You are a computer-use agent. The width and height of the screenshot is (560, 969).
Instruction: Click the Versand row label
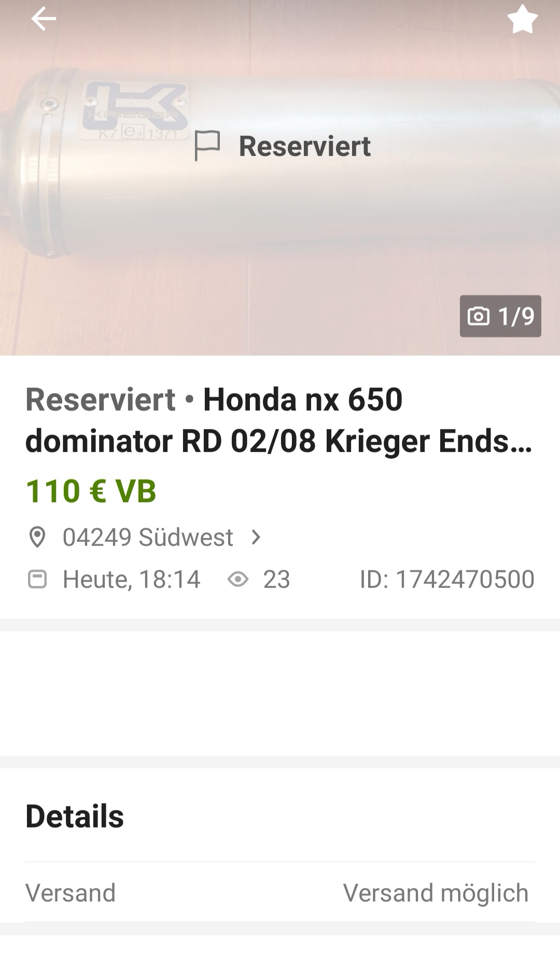pyautogui.click(x=71, y=893)
